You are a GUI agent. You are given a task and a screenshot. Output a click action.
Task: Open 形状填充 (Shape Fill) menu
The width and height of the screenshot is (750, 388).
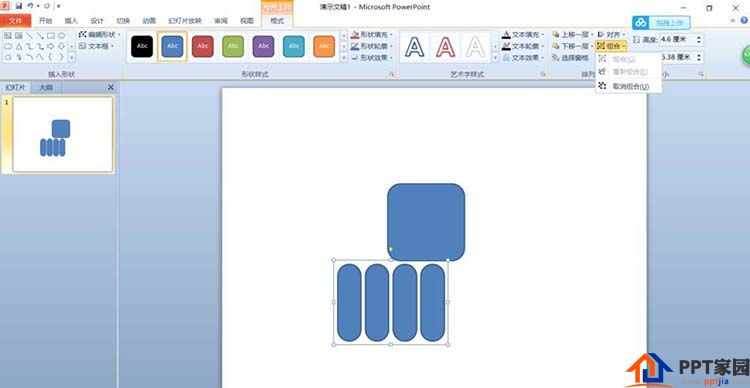372,34
